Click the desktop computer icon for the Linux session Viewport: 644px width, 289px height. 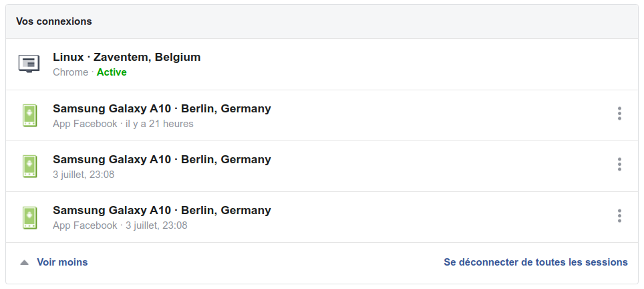pos(29,64)
